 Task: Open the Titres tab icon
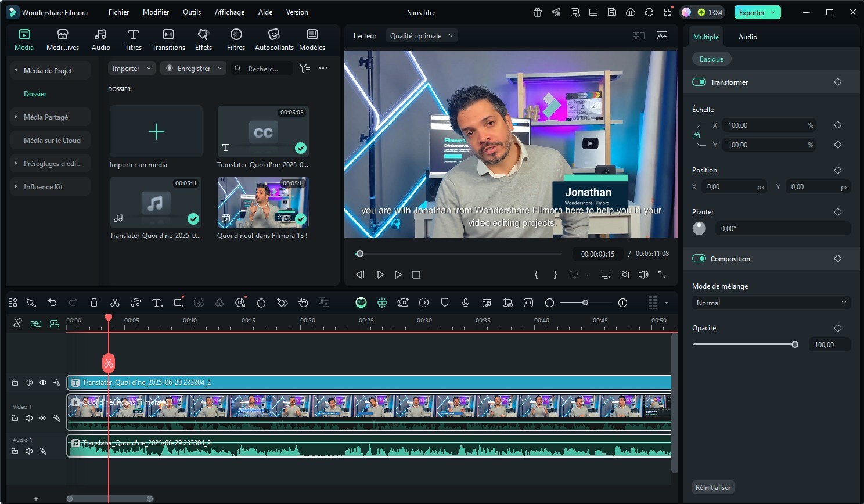point(133,35)
